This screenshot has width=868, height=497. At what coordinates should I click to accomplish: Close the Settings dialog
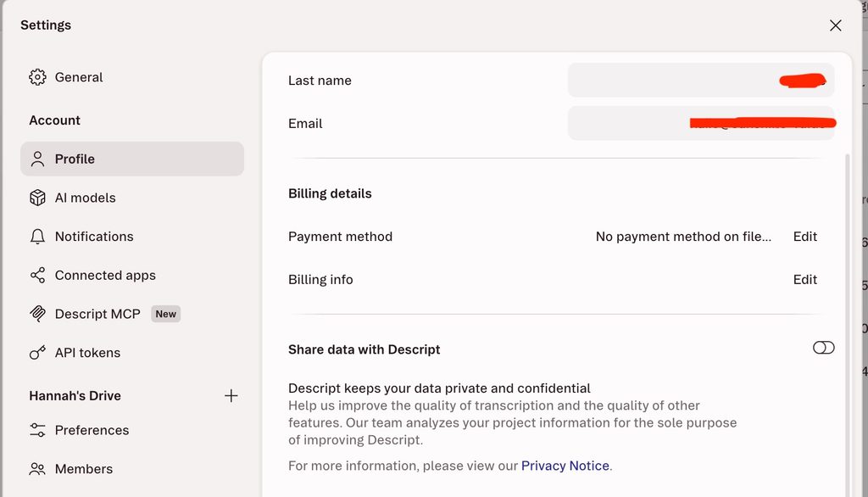pyautogui.click(x=835, y=25)
